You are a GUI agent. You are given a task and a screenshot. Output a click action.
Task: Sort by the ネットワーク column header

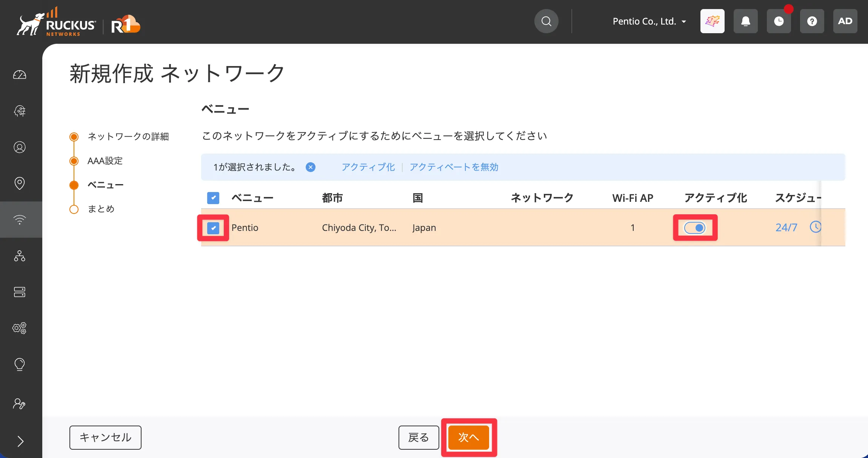[x=542, y=198]
